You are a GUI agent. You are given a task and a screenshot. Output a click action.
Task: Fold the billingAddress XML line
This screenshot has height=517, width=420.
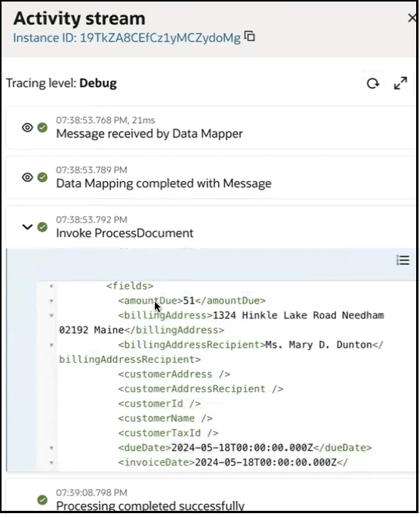tap(52, 316)
